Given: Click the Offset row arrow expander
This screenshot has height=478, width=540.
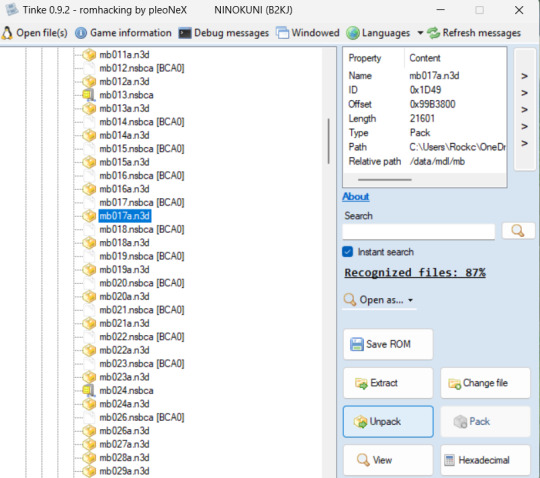Looking at the screenshot, I should click(x=524, y=110).
